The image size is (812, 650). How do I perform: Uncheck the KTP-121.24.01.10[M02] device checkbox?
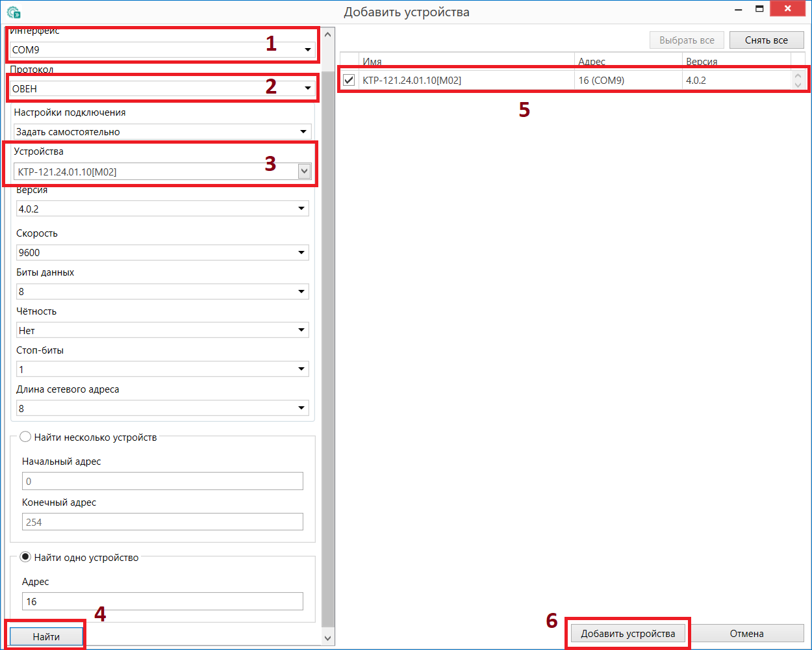[x=349, y=80]
